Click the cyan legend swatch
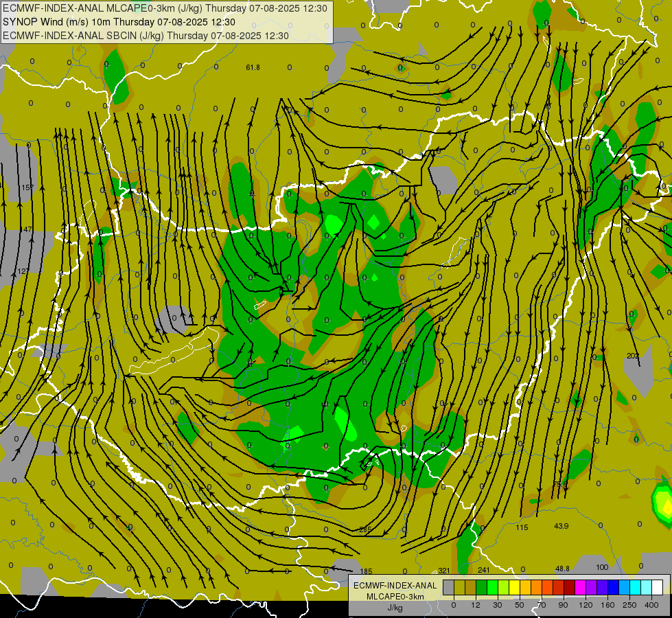This screenshot has height=618, width=672. [x=636, y=587]
